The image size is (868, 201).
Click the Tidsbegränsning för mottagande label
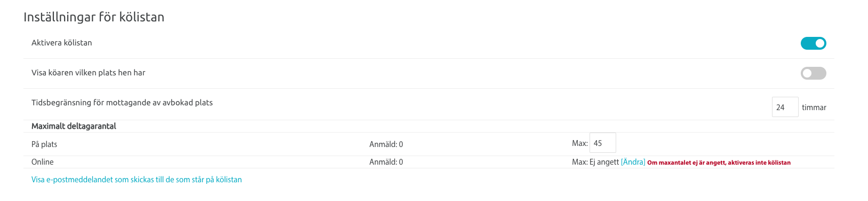122,103
